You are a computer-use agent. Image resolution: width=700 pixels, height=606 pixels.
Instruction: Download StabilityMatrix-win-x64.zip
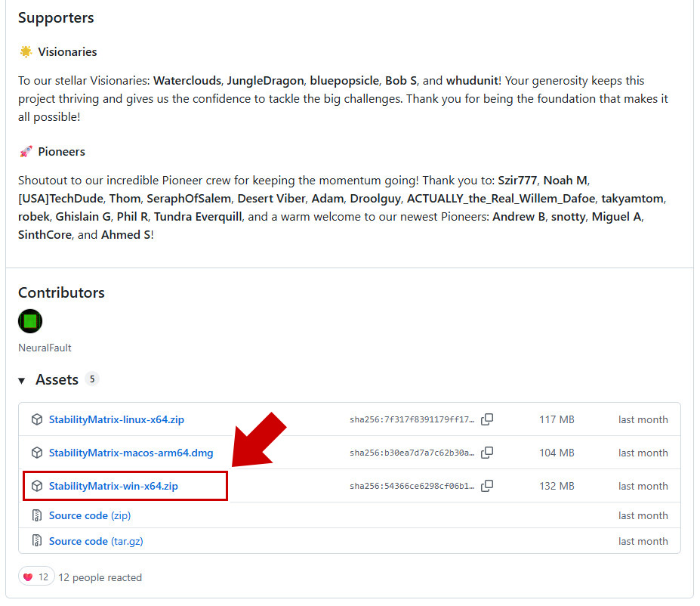point(113,486)
